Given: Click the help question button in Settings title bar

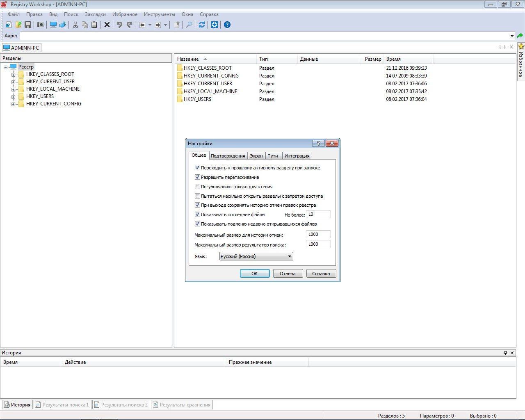Looking at the screenshot, I should 318,143.
